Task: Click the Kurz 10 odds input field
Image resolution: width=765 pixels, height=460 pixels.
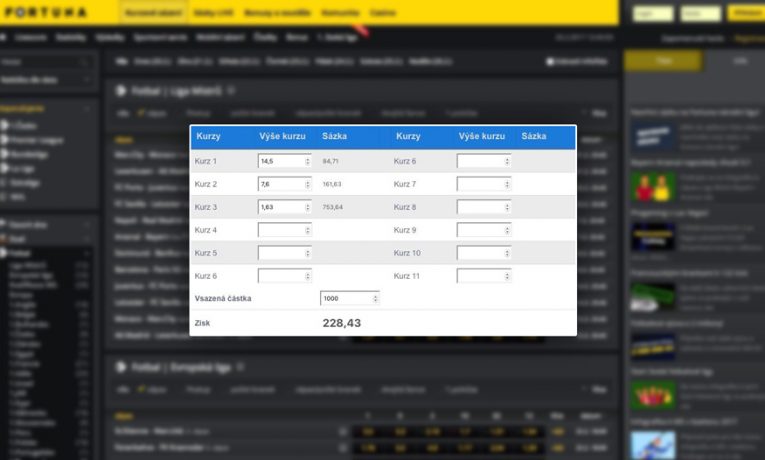Action: tap(482, 253)
